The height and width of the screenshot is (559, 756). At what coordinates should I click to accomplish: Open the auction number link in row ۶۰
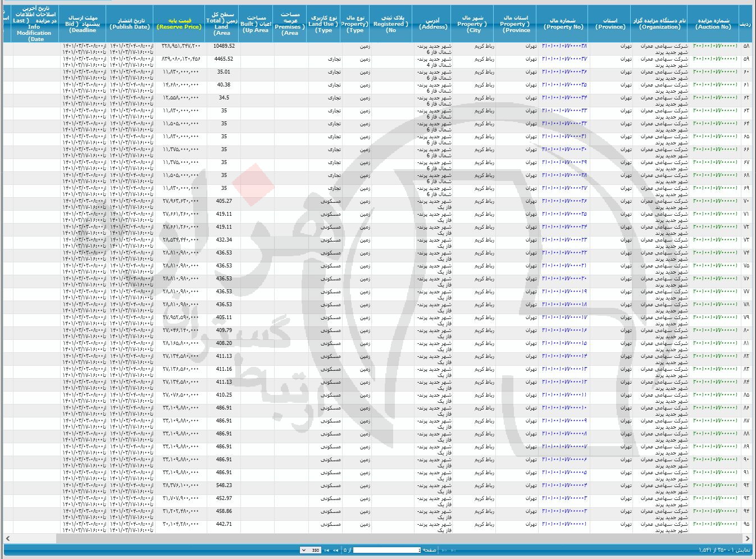(x=716, y=72)
